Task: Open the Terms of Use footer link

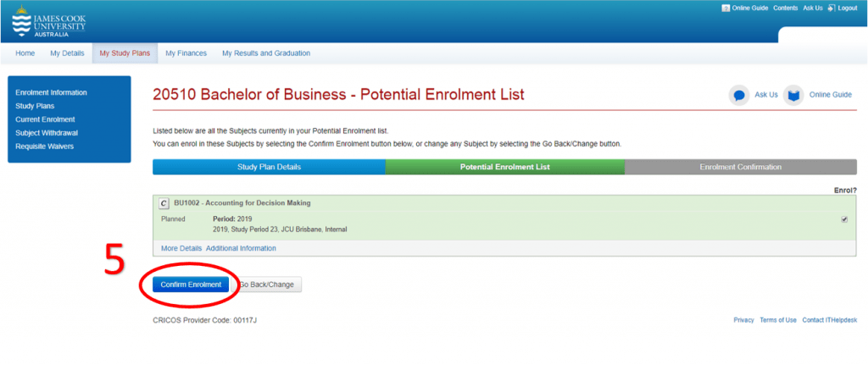Action: (778, 320)
